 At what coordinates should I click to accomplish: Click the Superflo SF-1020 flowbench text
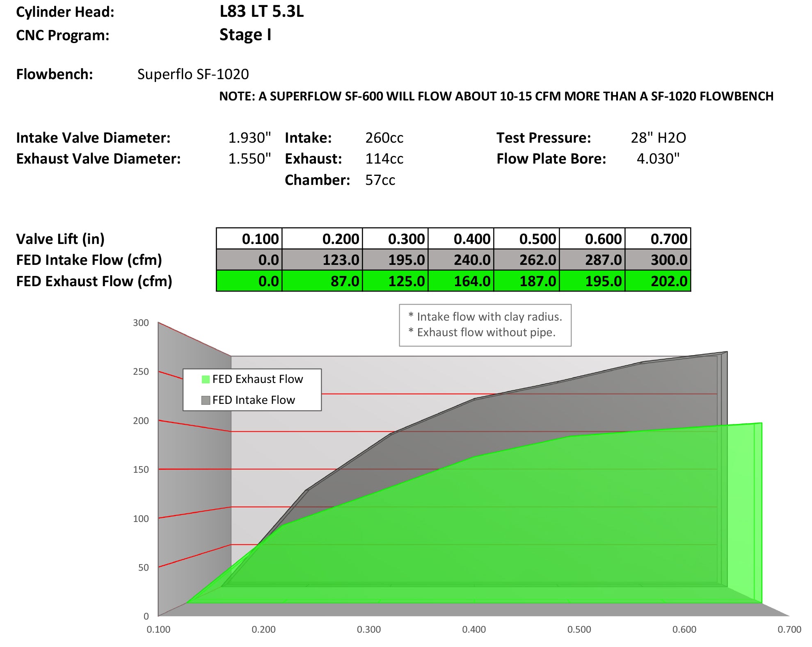[193, 74]
